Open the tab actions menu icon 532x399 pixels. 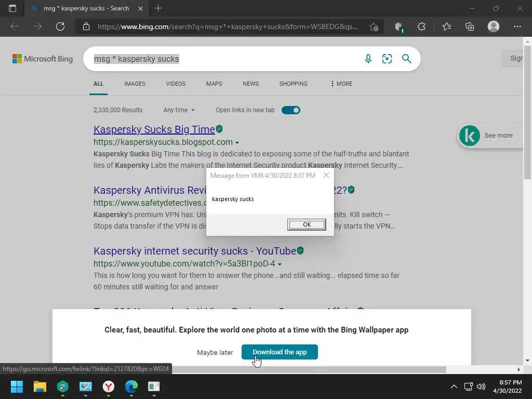(x=12, y=8)
